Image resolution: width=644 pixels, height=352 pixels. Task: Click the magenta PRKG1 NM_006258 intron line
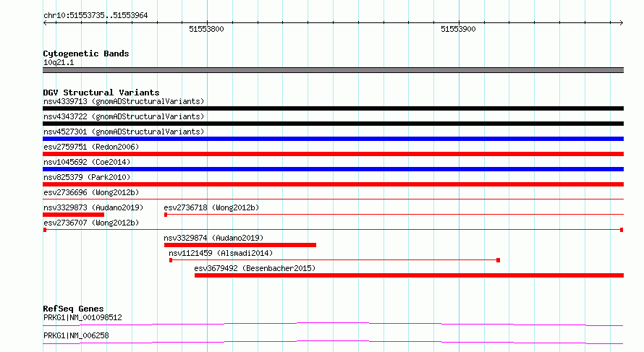click(x=333, y=342)
